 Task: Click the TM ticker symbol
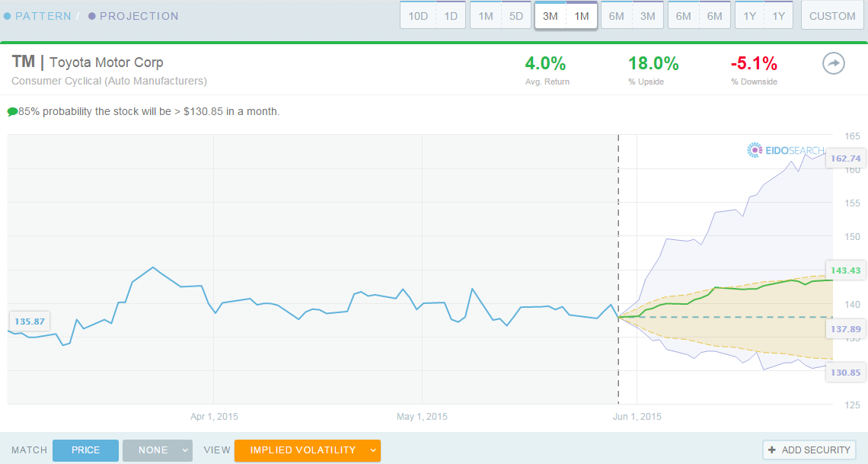point(24,62)
